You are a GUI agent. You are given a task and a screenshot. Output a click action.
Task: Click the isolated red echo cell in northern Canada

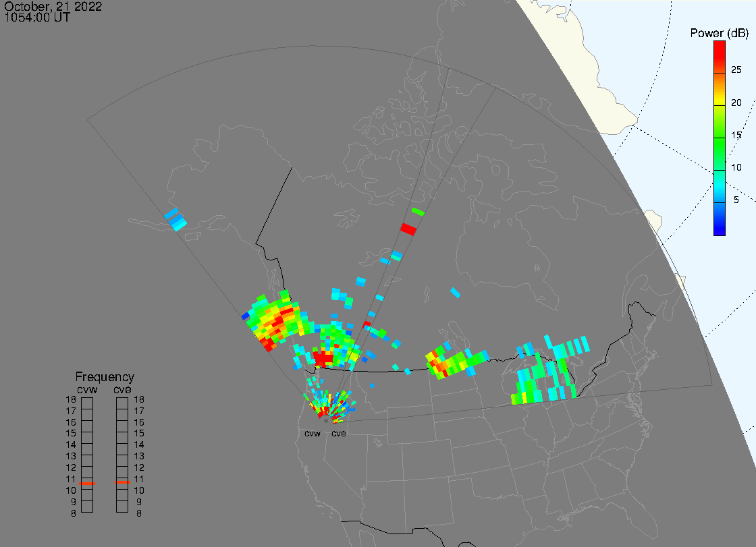click(x=408, y=229)
